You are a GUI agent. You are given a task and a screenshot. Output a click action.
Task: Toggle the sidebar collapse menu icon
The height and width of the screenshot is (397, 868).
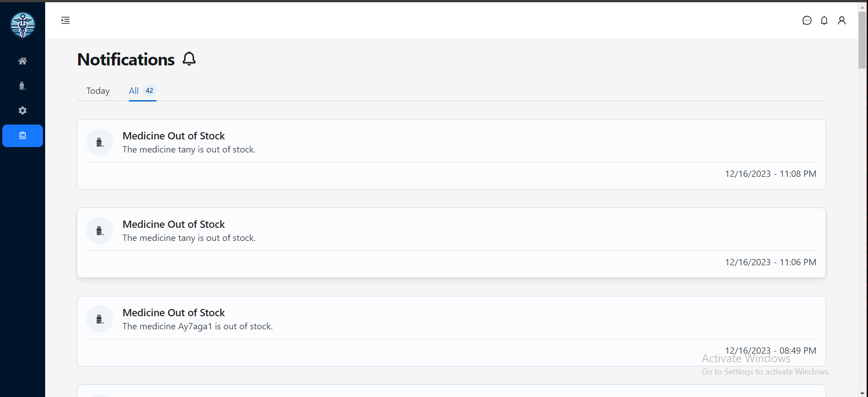(65, 20)
